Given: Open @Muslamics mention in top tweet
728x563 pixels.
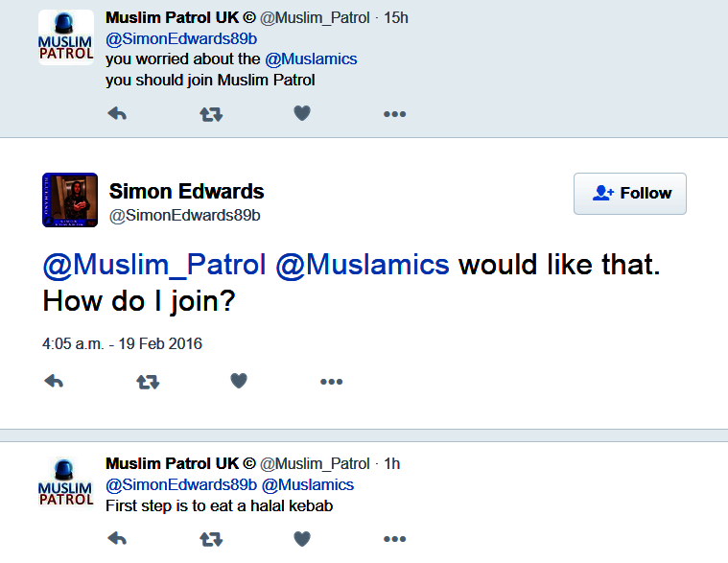Looking at the screenshot, I should pyautogui.click(x=311, y=59).
